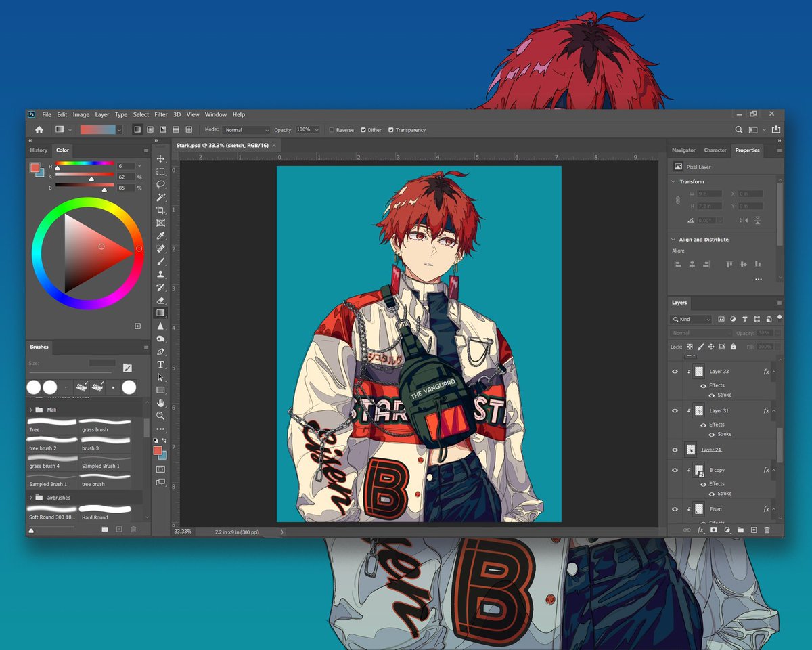
Task: Collapse the effects list on Layer 31
Action: 774,410
